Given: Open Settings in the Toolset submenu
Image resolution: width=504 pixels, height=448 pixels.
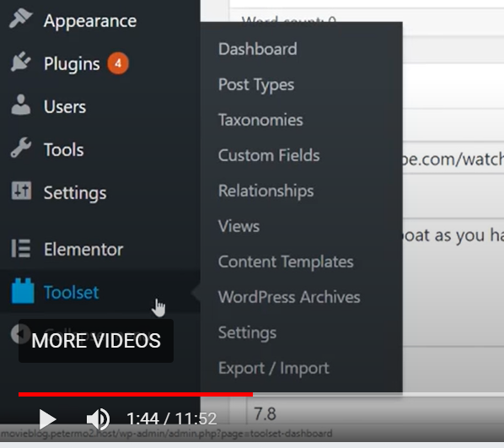Looking at the screenshot, I should pyautogui.click(x=247, y=332).
